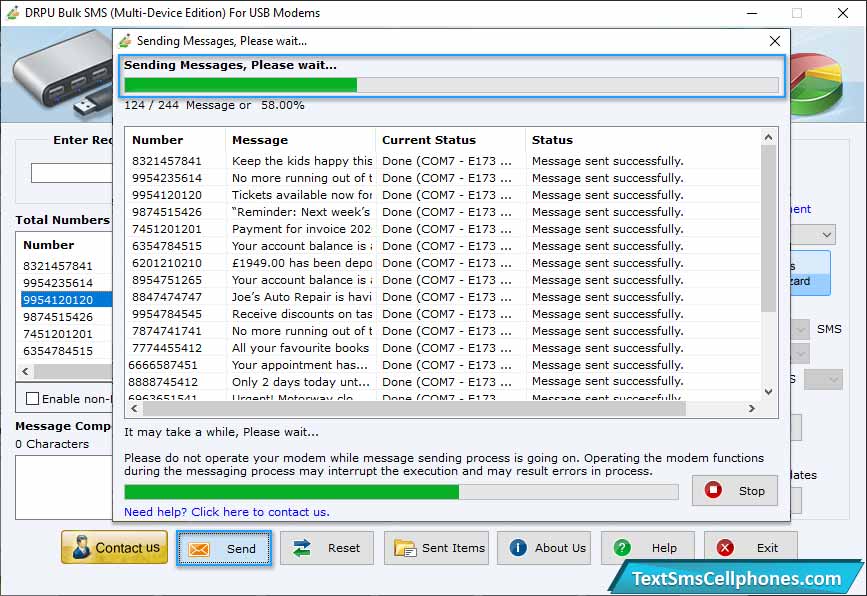Open the dropdown next to SMS label
Viewport: 867px width, 596px height.
800,330
